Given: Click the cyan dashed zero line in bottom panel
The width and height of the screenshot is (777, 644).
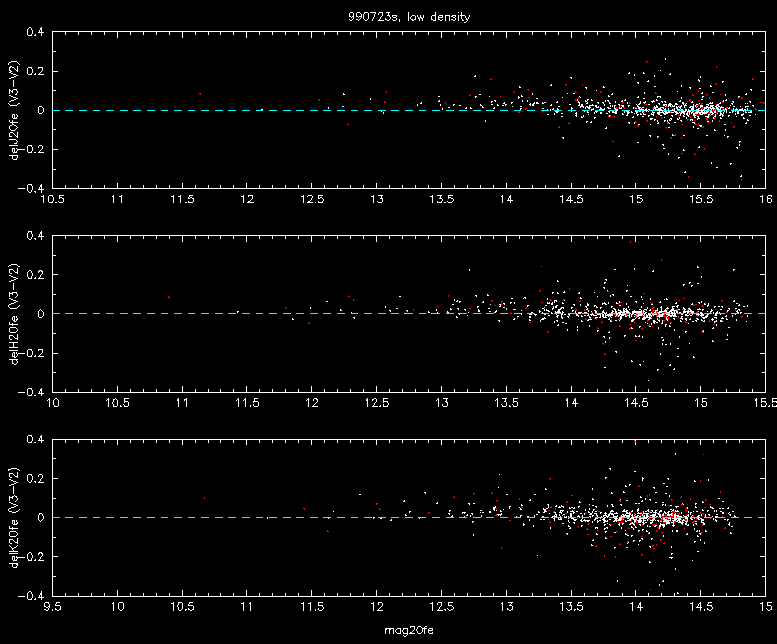Looking at the screenshot, I should click(409, 517).
